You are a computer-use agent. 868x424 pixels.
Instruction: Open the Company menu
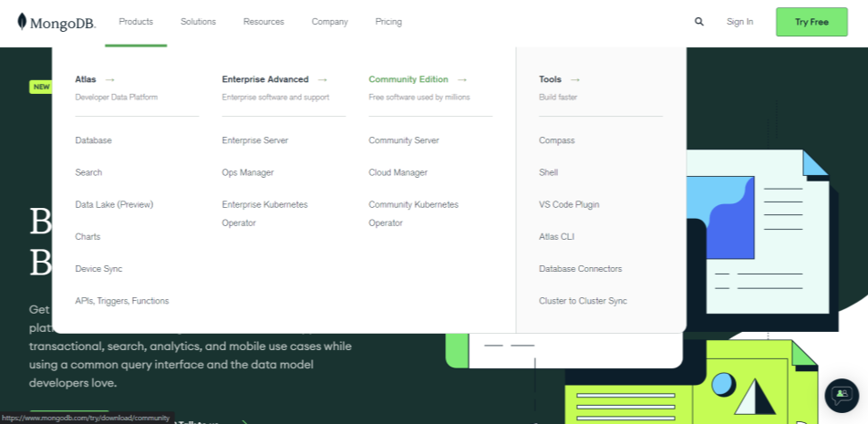[x=329, y=22]
